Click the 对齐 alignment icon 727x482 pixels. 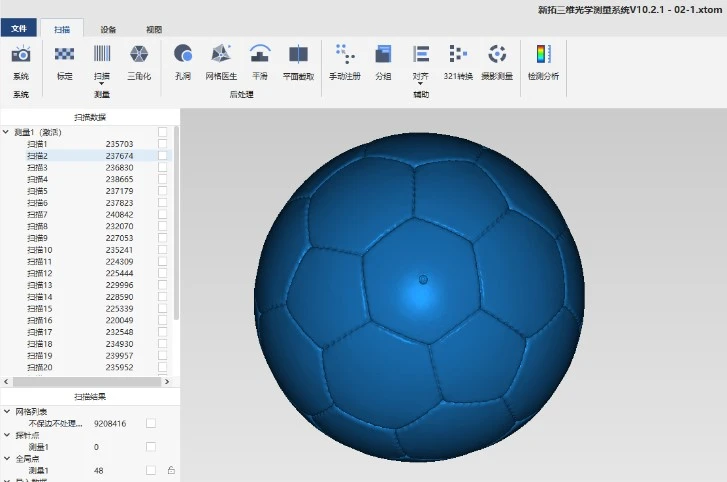coord(421,54)
